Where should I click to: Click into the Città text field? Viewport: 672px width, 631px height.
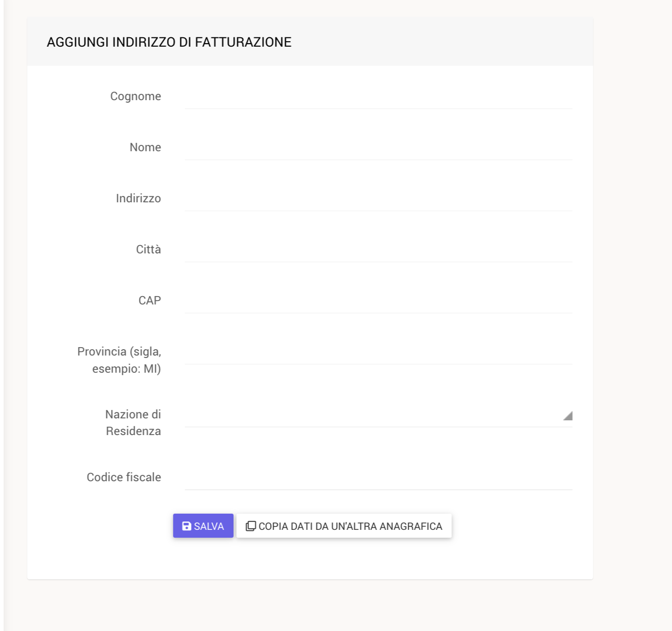click(x=378, y=250)
